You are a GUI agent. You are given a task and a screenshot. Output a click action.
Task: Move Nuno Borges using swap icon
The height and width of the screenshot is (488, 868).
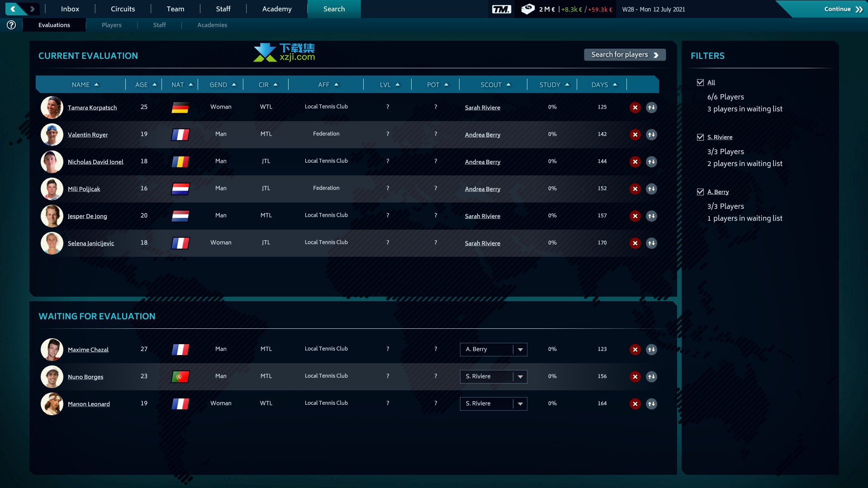point(651,376)
